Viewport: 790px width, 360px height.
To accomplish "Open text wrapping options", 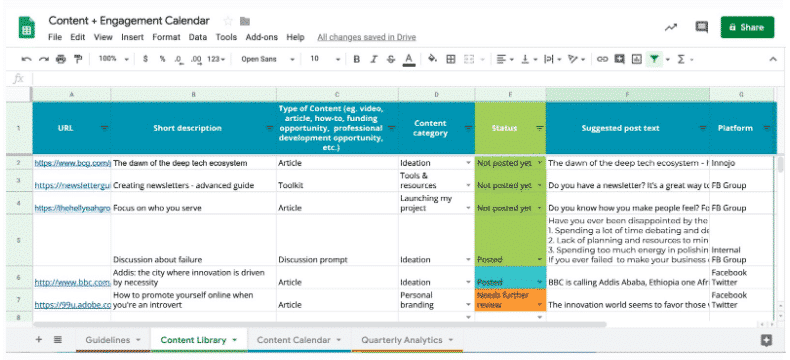I will (553, 59).
